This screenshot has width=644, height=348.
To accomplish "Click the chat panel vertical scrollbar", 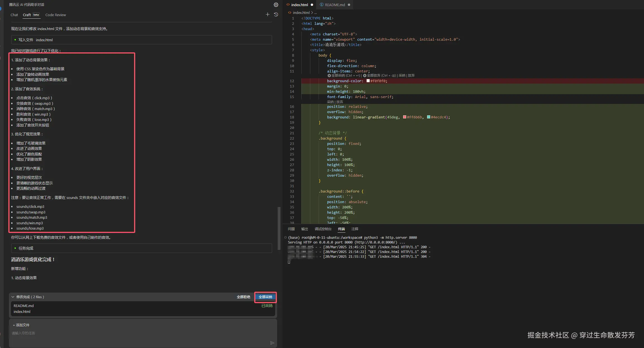I will click(279, 228).
